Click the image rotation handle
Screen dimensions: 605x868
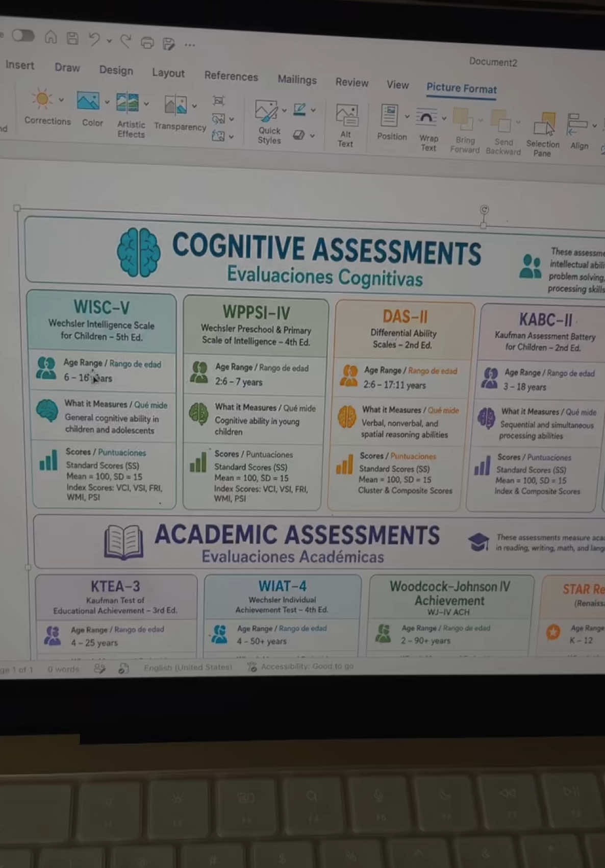(x=485, y=210)
